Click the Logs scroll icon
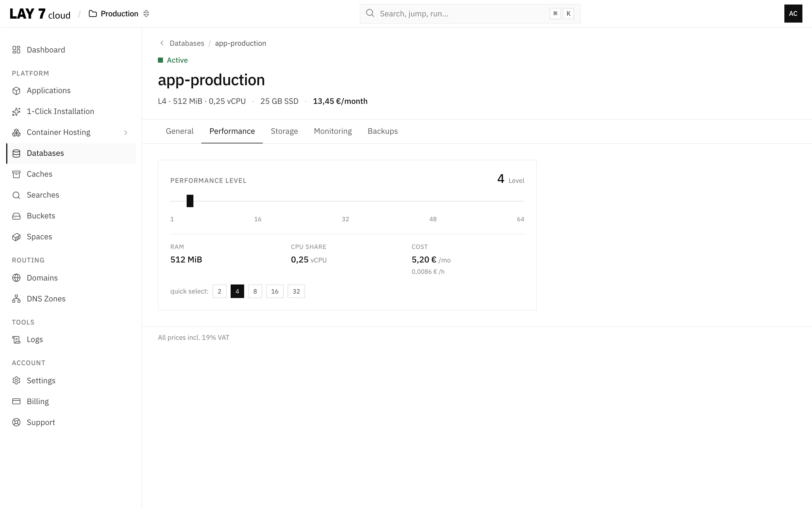This screenshot has height=508, width=812. click(16, 340)
